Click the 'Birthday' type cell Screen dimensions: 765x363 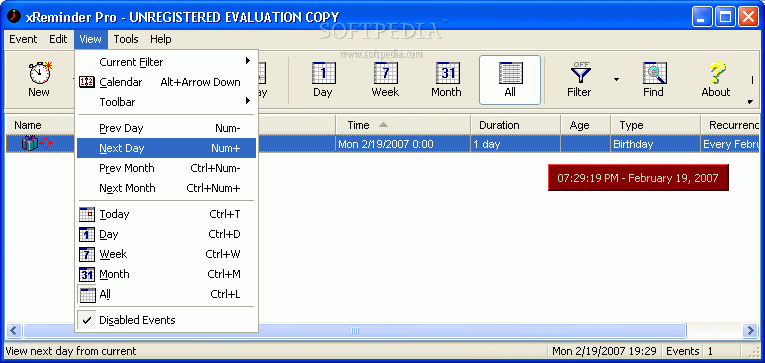click(x=656, y=144)
